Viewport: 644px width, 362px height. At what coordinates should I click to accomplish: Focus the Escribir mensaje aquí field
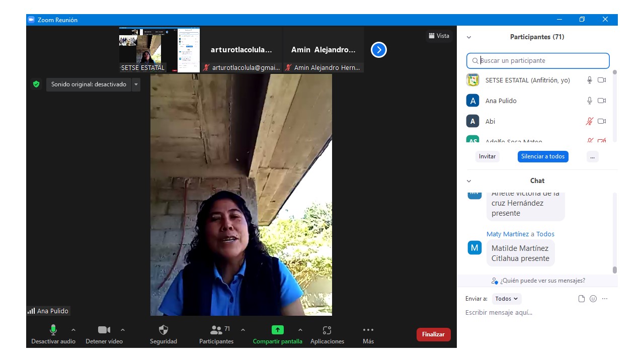point(538,313)
